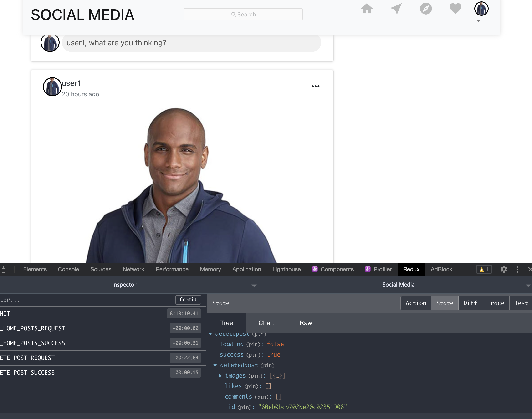The width and height of the screenshot is (532, 419).
Task: Switch to the Diff view
Action: (470, 303)
